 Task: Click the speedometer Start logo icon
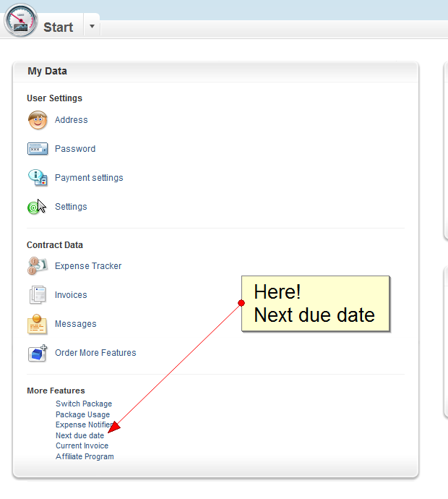pyautogui.click(x=20, y=20)
